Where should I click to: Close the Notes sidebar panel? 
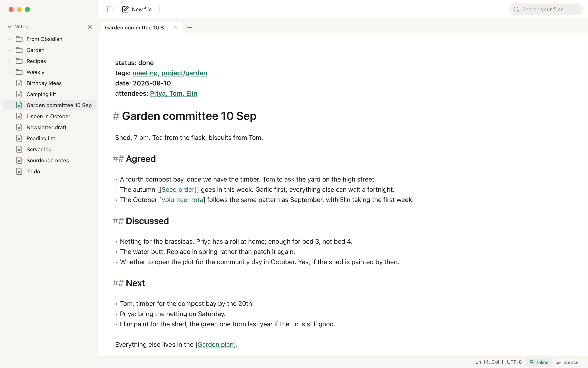click(90, 27)
